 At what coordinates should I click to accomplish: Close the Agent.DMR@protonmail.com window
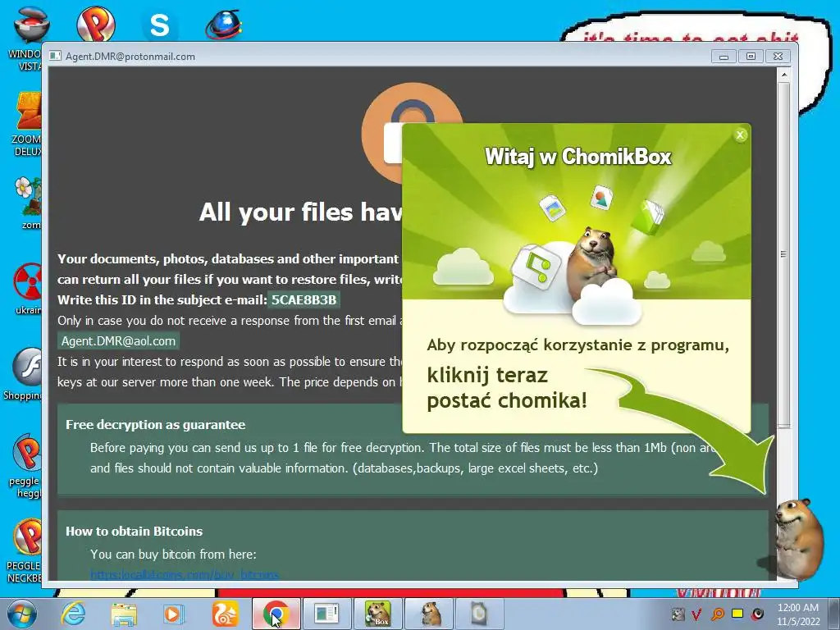click(778, 57)
